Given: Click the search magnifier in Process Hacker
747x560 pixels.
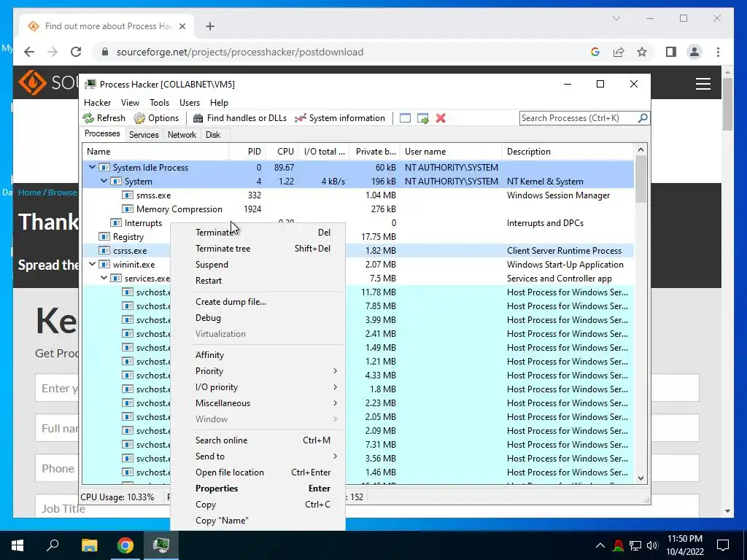Looking at the screenshot, I should coord(643,117).
